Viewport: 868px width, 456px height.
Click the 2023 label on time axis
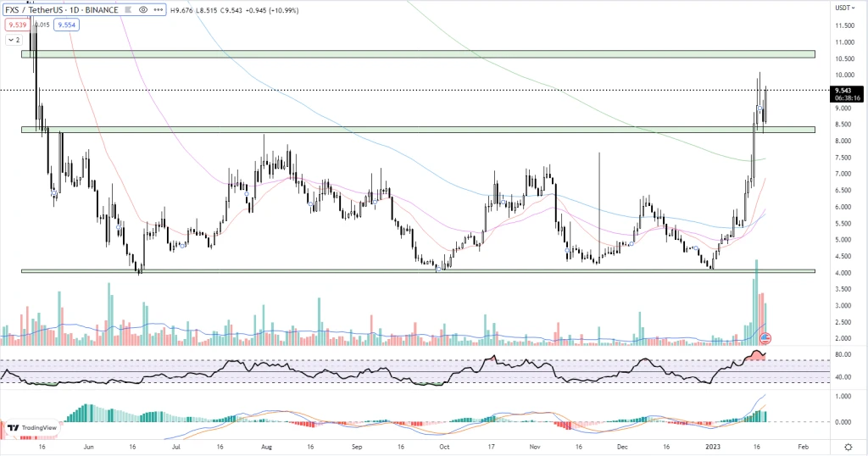(x=712, y=447)
